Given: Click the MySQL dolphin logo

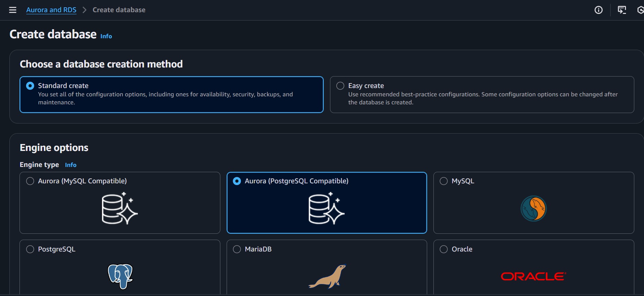Looking at the screenshot, I should 534,208.
